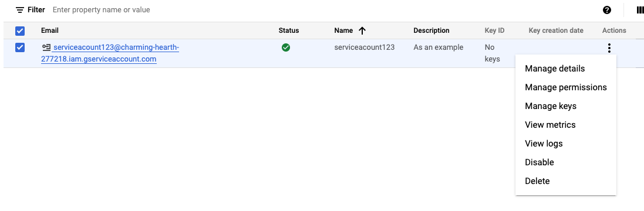Image resolution: width=644 pixels, height=211 pixels.
Task: Click the ascending sort arrow next to Name
Action: (x=362, y=30)
